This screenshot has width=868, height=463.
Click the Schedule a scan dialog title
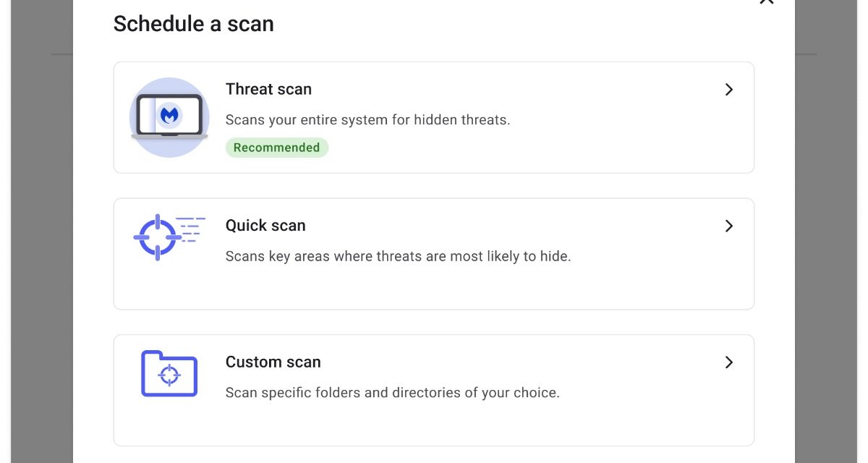(x=193, y=23)
